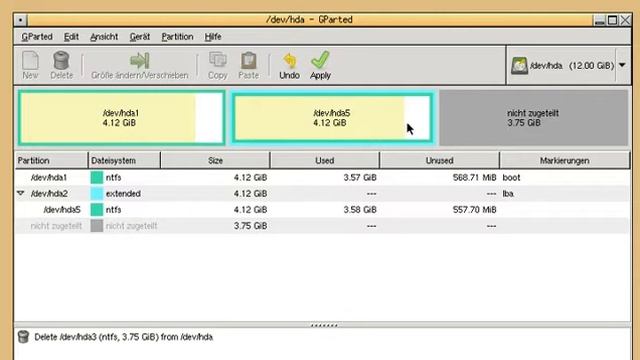Undo the last pending operation

pyautogui.click(x=289, y=65)
